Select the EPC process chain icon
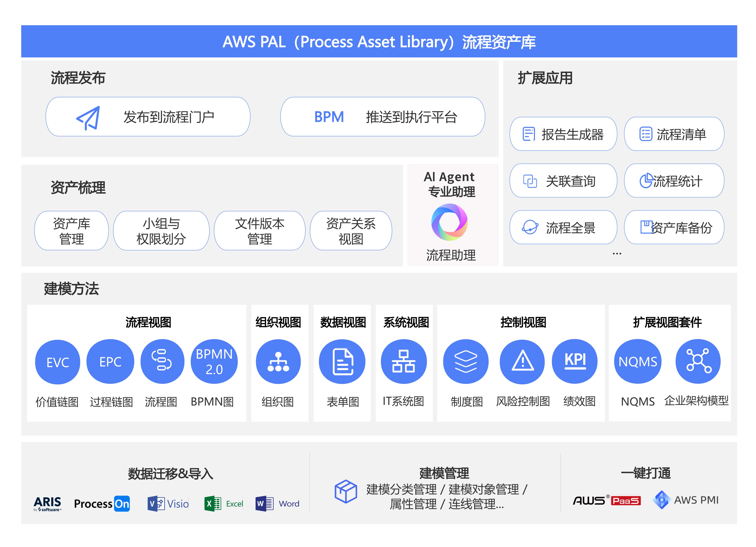This screenshot has height=547, width=756. pyautogui.click(x=110, y=362)
